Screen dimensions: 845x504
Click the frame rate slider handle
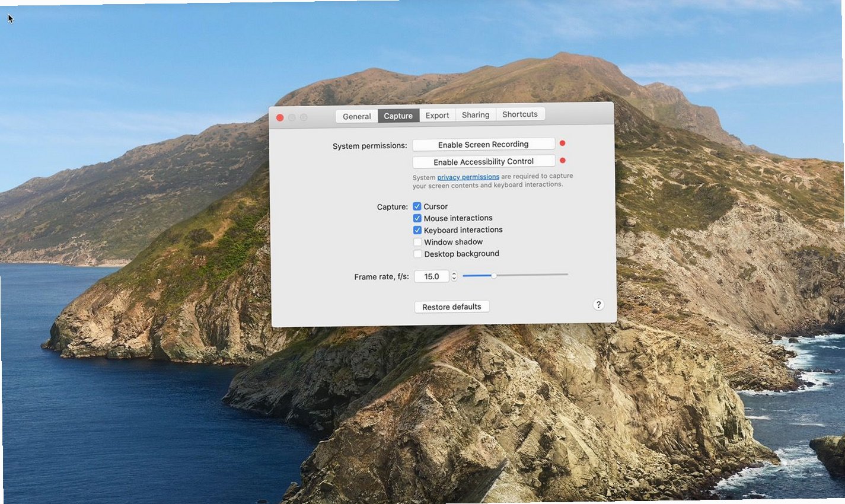coord(494,275)
